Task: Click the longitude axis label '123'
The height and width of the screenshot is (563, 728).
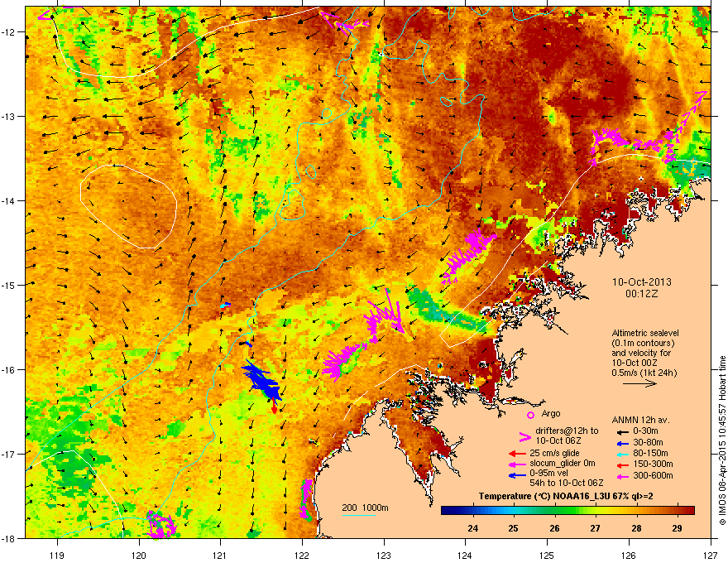Action: click(384, 555)
